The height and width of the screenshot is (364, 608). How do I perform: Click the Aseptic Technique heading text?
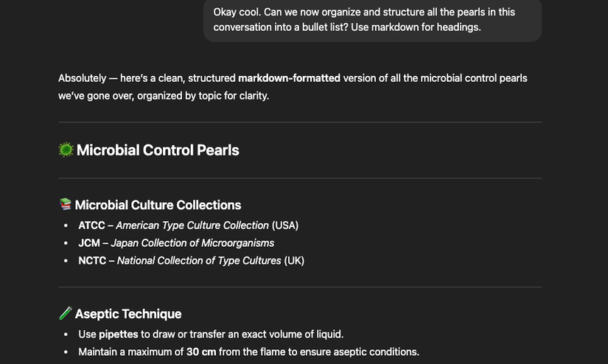point(128,314)
